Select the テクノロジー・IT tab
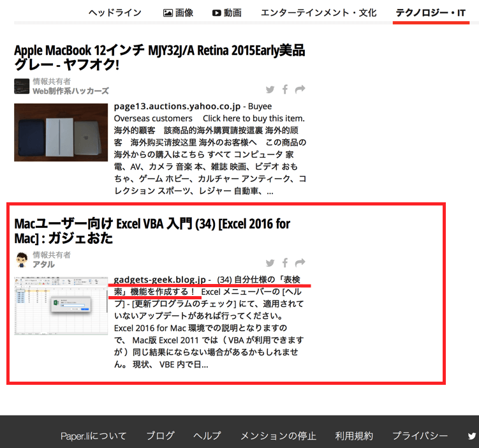This screenshot has height=448, width=479. 431,13
